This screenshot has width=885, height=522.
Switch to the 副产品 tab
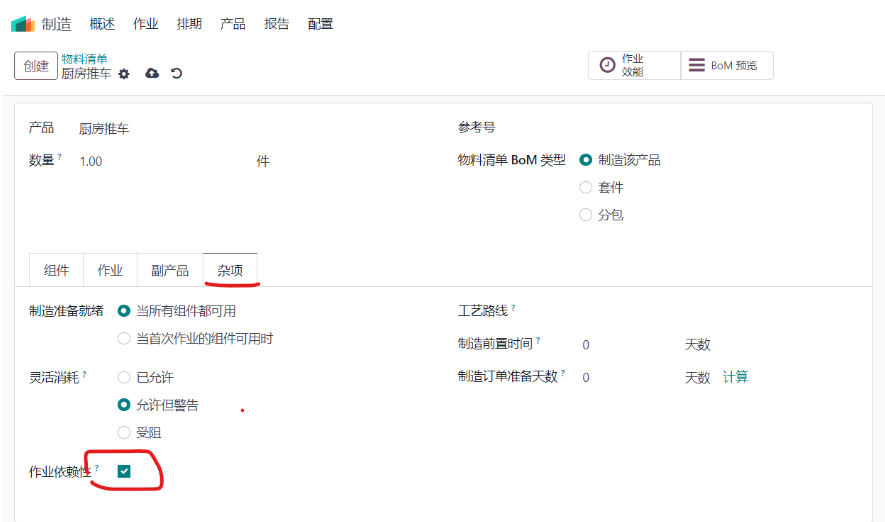170,270
